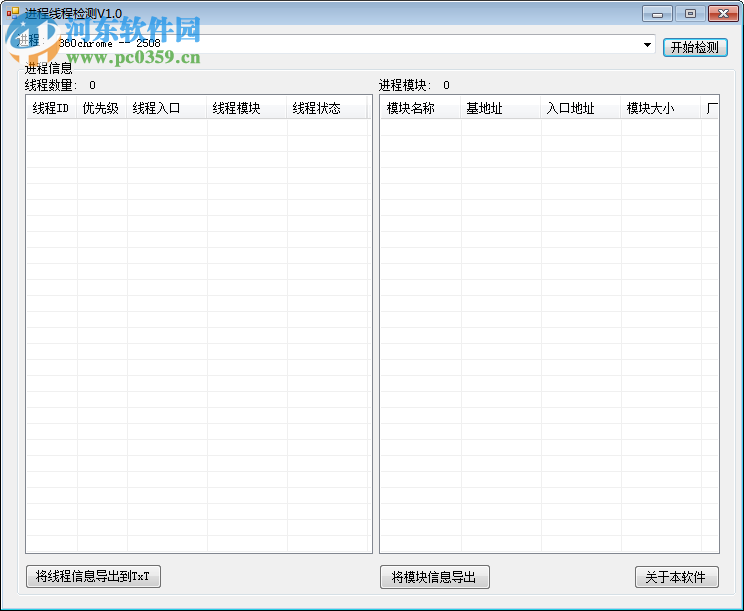Sort by the 模块名称 column header
Viewport: 744px width, 611px height.
[420, 108]
